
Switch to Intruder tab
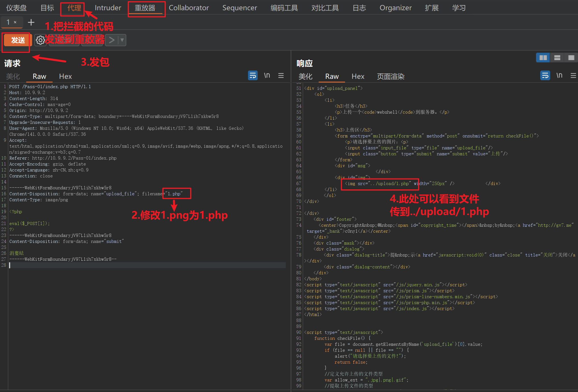click(x=108, y=8)
